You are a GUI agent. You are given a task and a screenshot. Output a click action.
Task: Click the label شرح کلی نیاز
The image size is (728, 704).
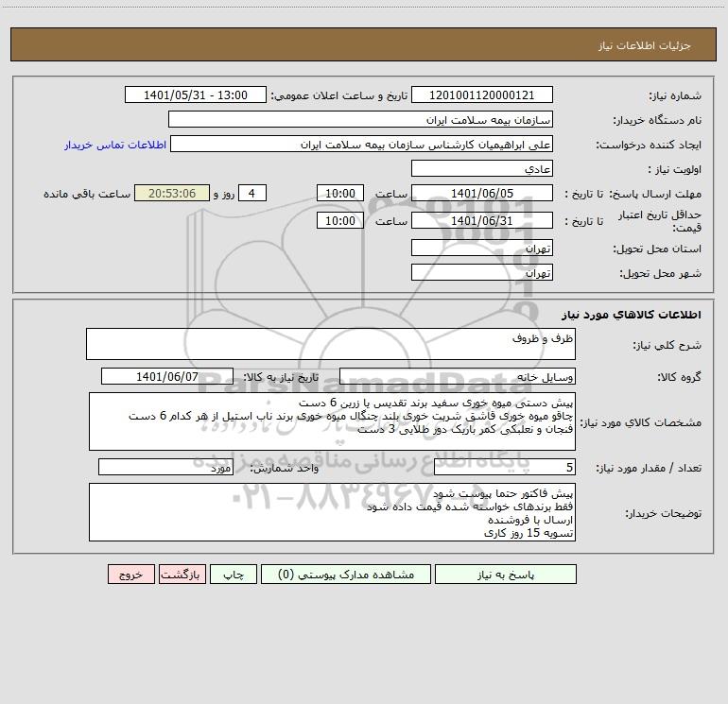667,345
